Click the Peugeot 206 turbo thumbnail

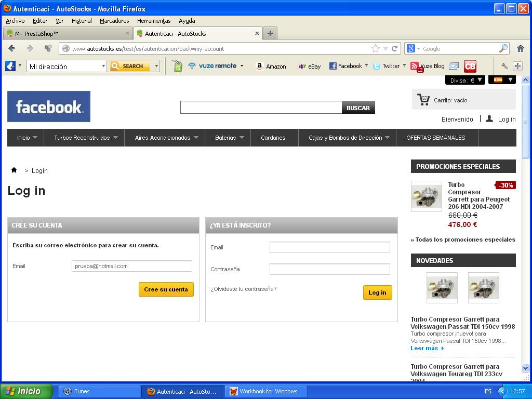pyautogui.click(x=427, y=196)
